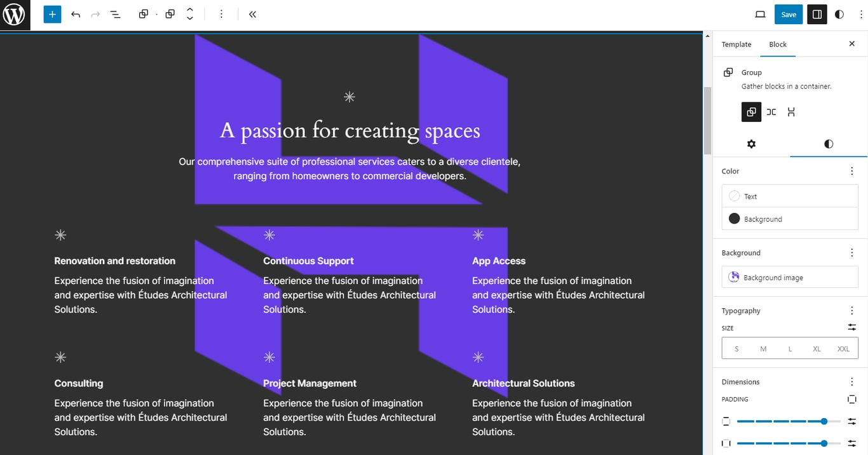Click the undo arrow icon
The height and width of the screenshot is (455, 868).
tap(76, 14)
